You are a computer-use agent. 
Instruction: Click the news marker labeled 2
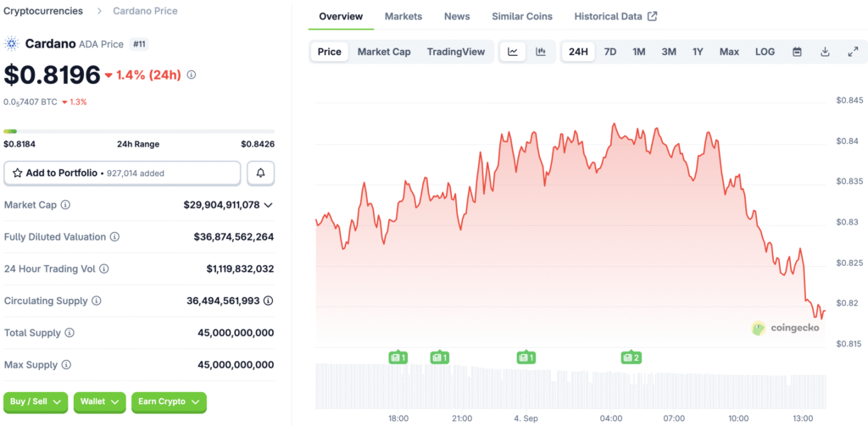[x=631, y=357]
